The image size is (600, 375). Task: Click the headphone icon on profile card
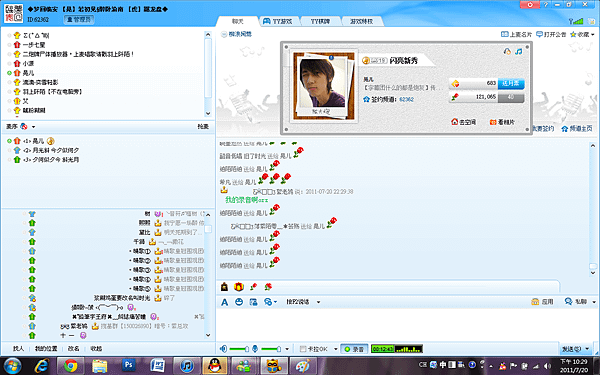pyautogui.click(x=507, y=51)
